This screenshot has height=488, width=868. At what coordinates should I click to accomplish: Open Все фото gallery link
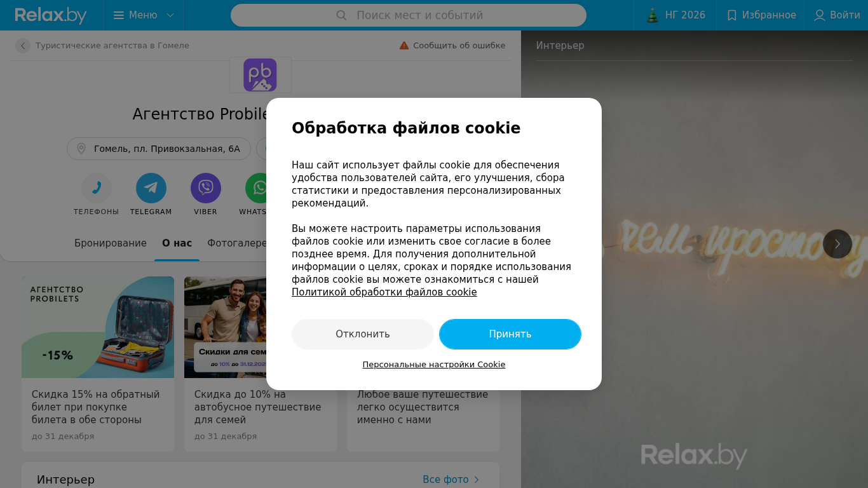tap(451, 480)
